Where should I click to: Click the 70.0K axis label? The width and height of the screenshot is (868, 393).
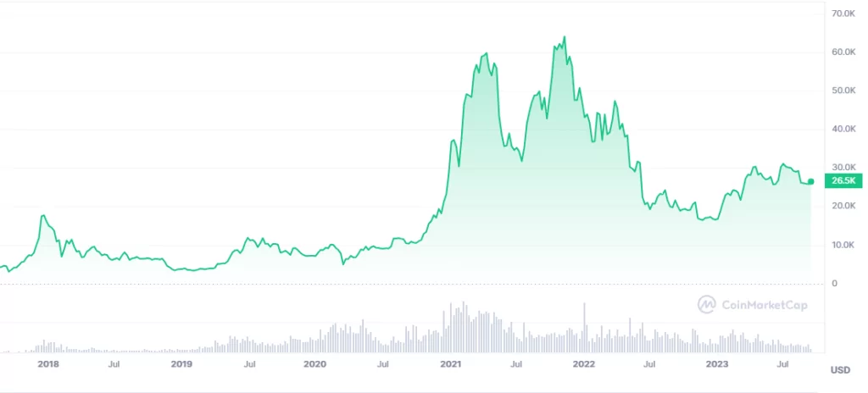(x=844, y=14)
